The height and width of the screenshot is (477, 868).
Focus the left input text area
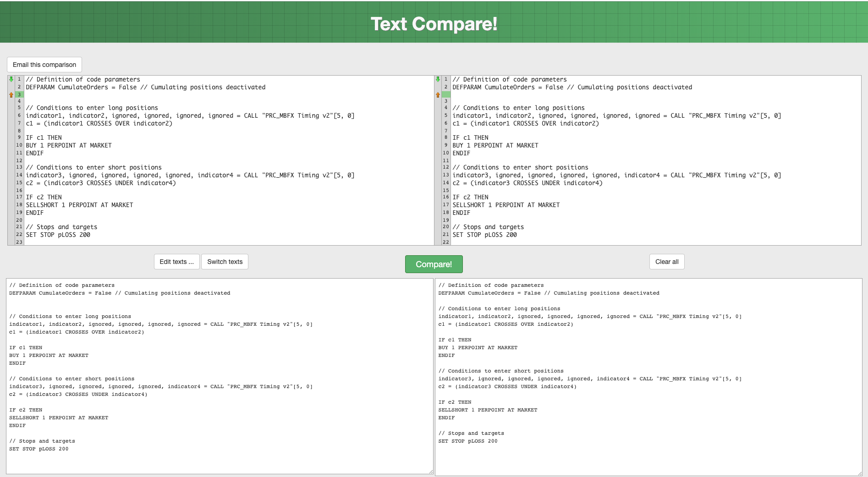[x=219, y=376]
